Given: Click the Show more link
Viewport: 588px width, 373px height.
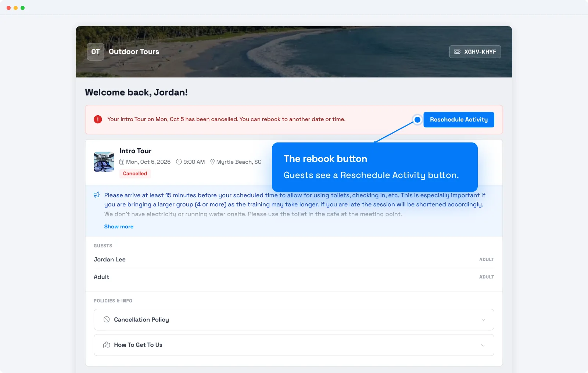Looking at the screenshot, I should point(119,227).
